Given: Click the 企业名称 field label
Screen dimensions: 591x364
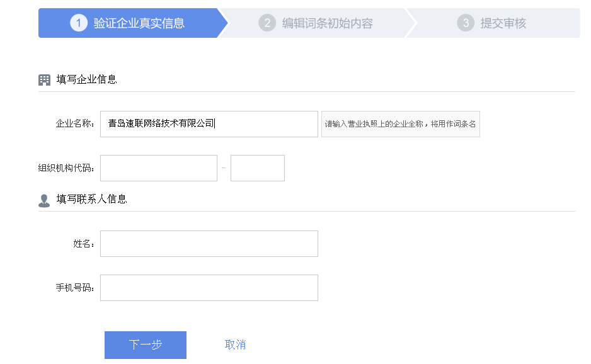Looking at the screenshot, I should 74,123.
